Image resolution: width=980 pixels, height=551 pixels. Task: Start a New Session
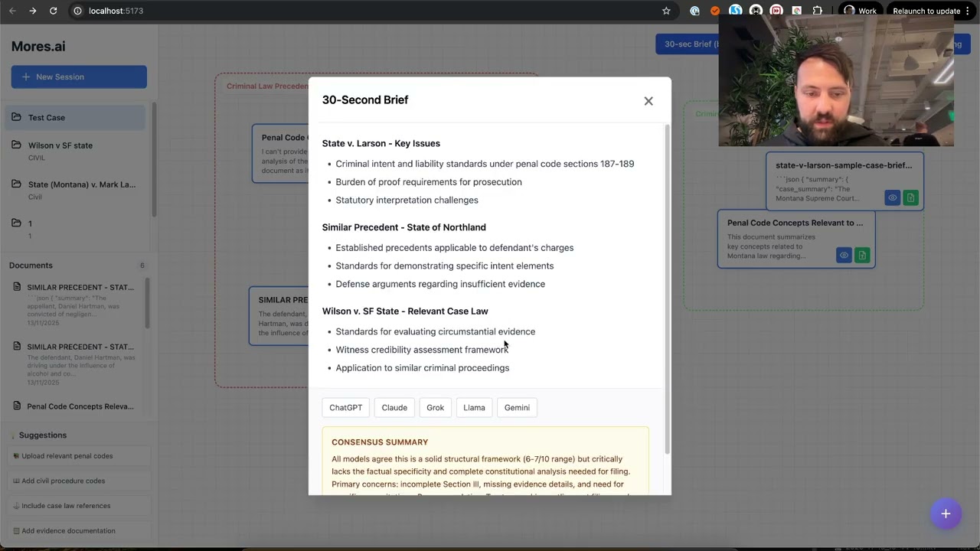(79, 77)
